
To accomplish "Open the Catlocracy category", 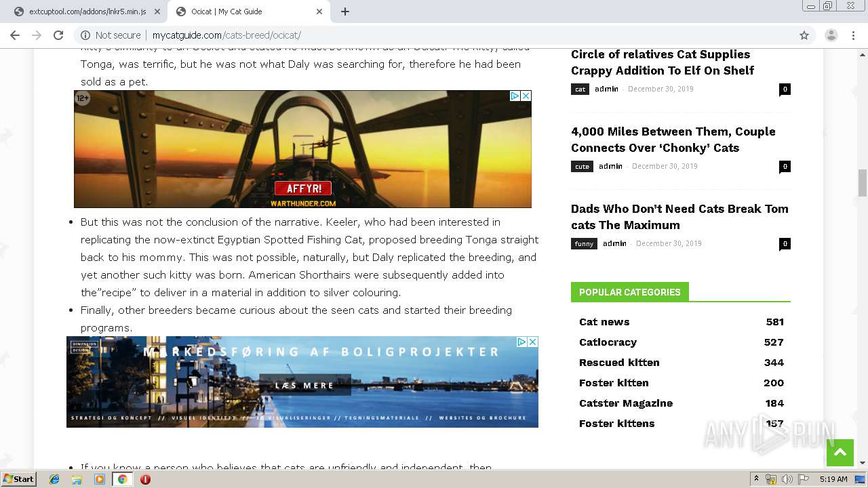I will click(608, 342).
